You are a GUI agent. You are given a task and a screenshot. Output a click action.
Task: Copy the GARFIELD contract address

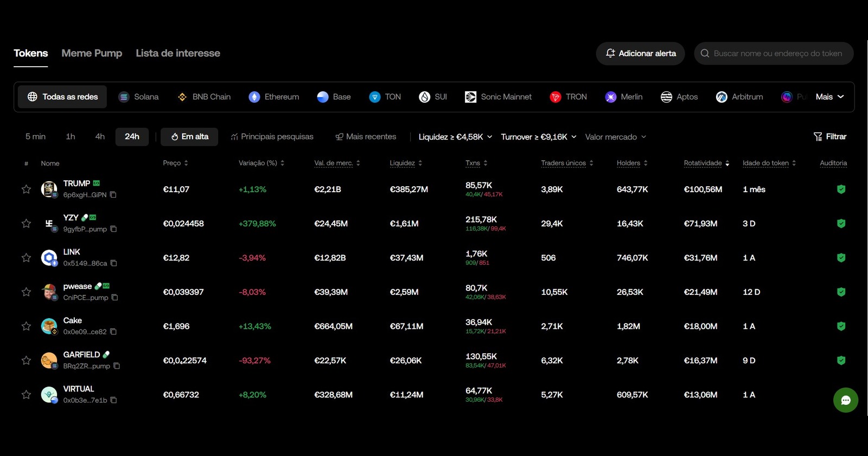[117, 366]
